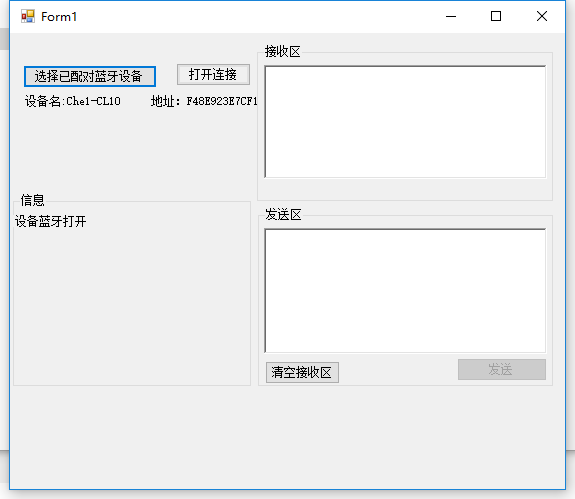Click the 接收区 group title label

pos(282,51)
